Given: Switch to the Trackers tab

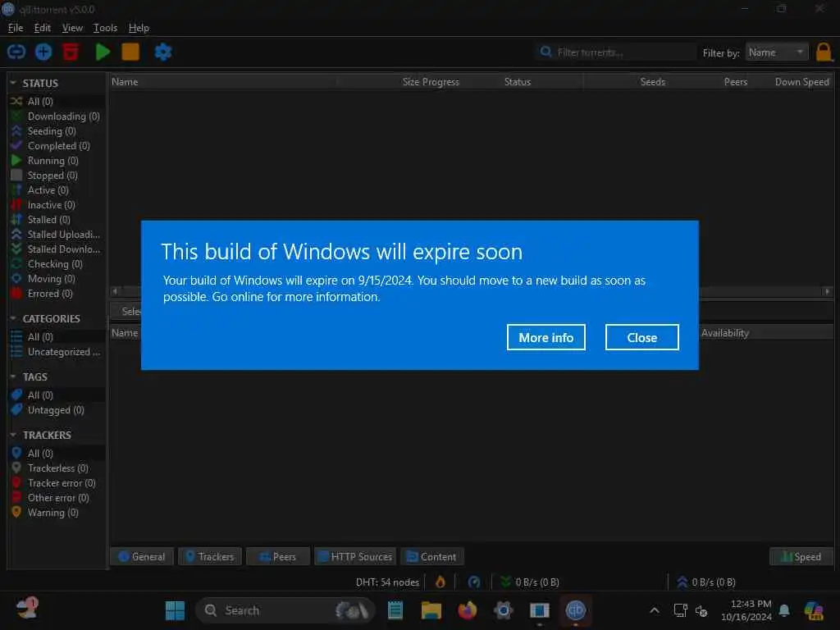Looking at the screenshot, I should tap(210, 557).
